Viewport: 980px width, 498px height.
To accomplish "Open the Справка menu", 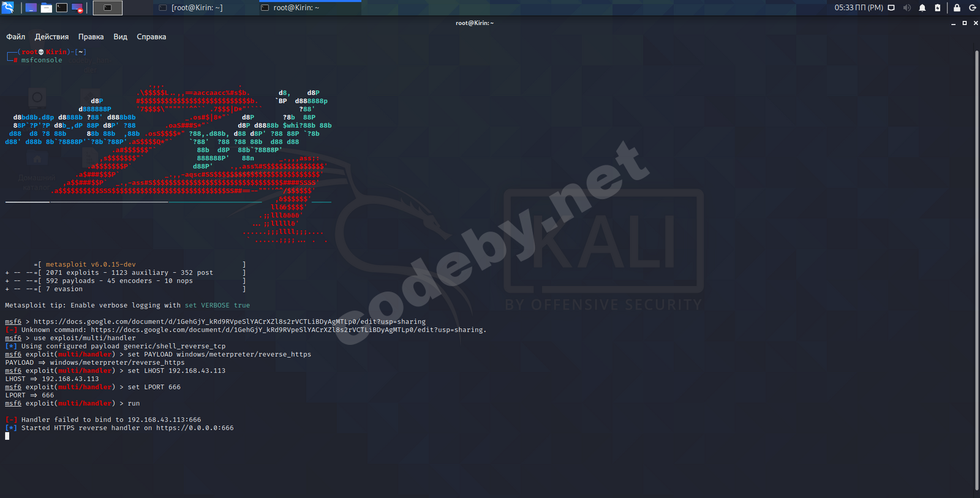I will point(151,37).
